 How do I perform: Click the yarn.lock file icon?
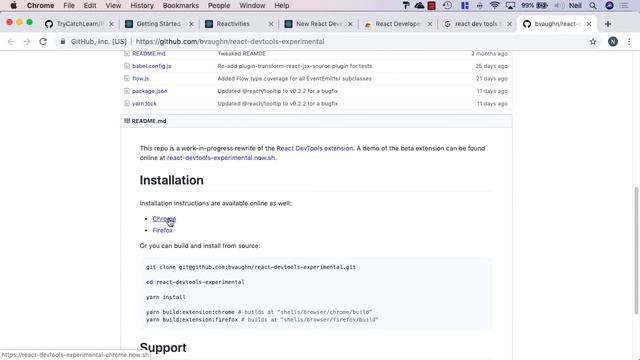click(127, 104)
